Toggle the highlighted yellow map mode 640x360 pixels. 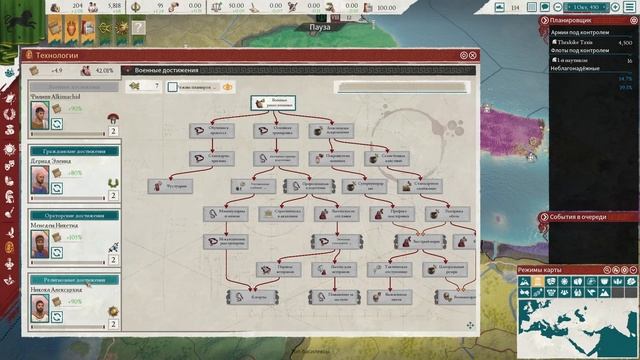point(538,282)
